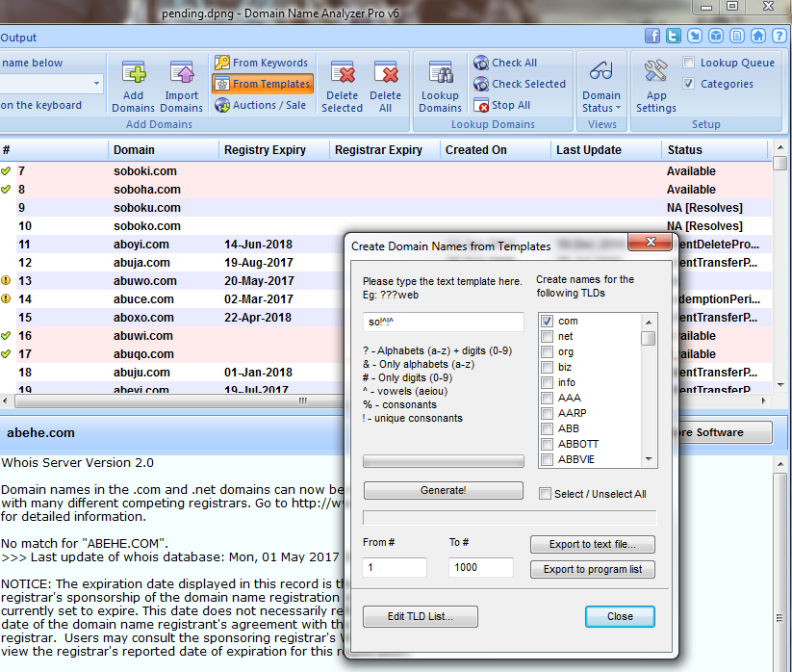Check the biz TLD checkbox
This screenshot has width=792, height=672.
tap(547, 368)
